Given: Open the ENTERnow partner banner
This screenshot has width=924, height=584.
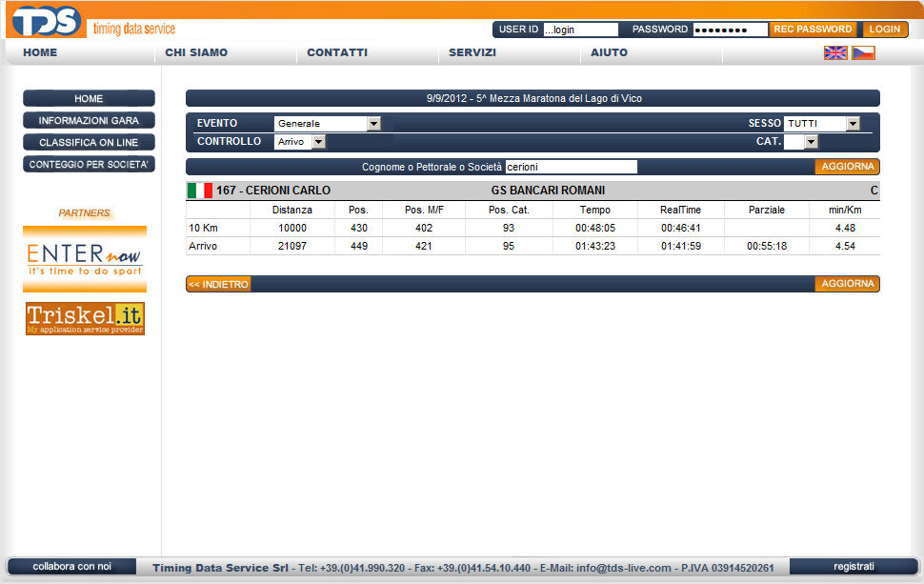Looking at the screenshot, I should (85, 259).
